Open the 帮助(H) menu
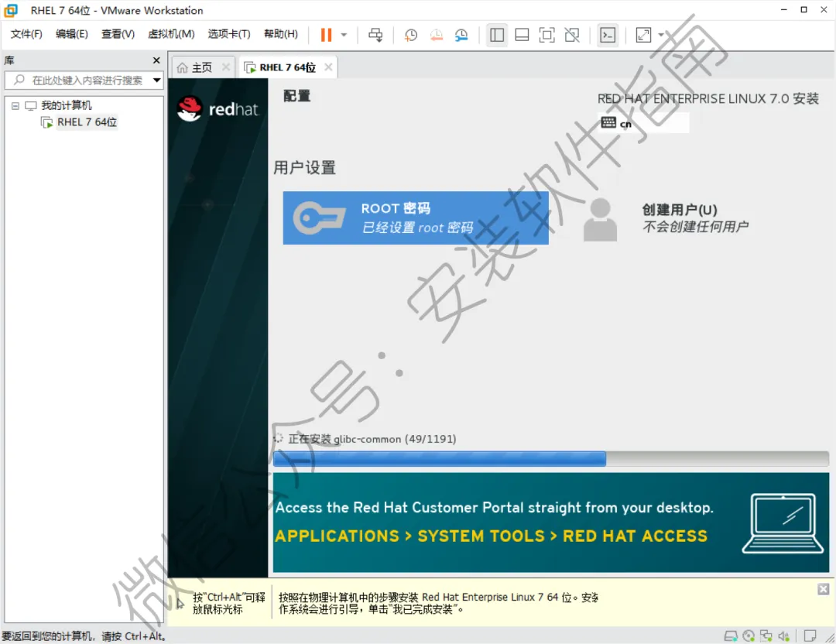Image resolution: width=836 pixels, height=644 pixels. click(281, 34)
